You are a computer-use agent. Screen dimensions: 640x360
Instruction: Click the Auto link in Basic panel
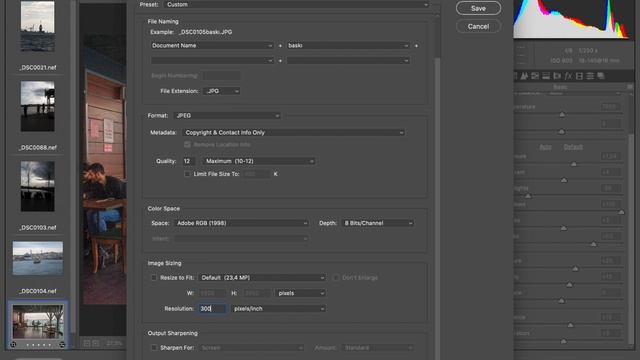545,147
